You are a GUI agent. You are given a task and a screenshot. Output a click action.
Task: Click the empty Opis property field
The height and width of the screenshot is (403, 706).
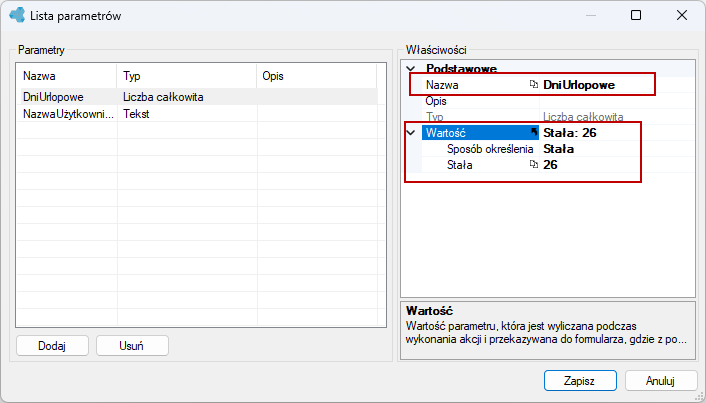pyautogui.click(x=617, y=101)
